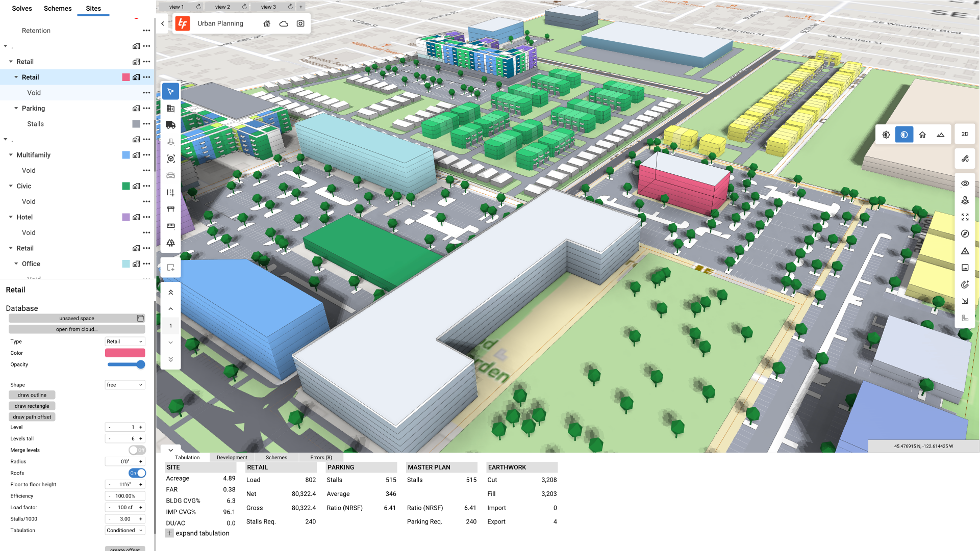Viewport: 980px width, 551px height.
Task: Click the eye visibility icon
Action: coord(965,183)
